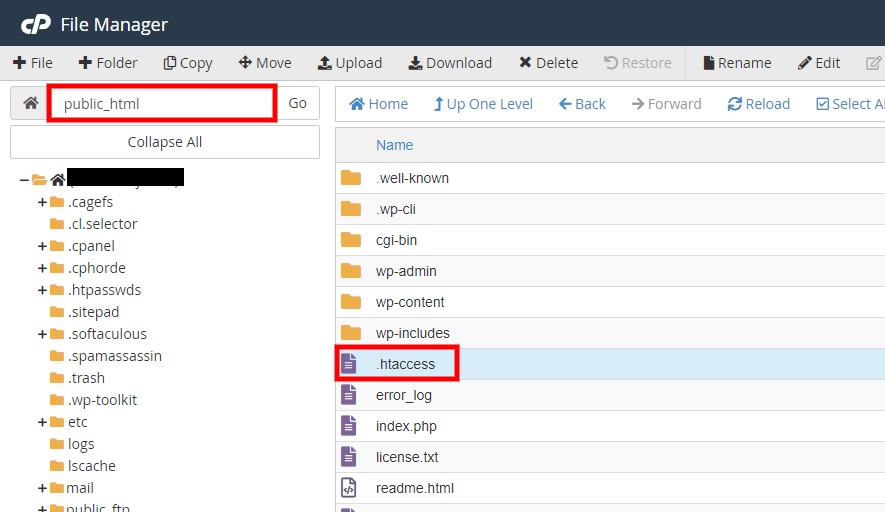Select the readme.html file name
This screenshot has width=885, height=512.
[415, 488]
